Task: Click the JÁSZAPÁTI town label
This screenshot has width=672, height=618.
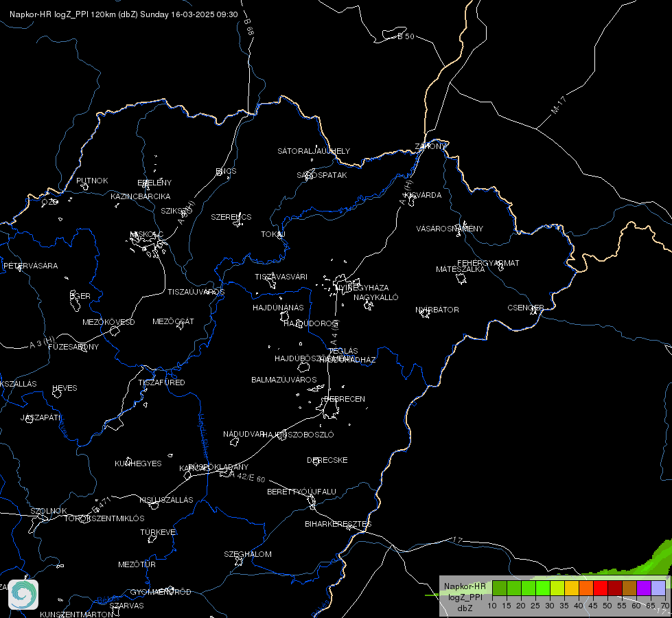Action: click(x=40, y=417)
